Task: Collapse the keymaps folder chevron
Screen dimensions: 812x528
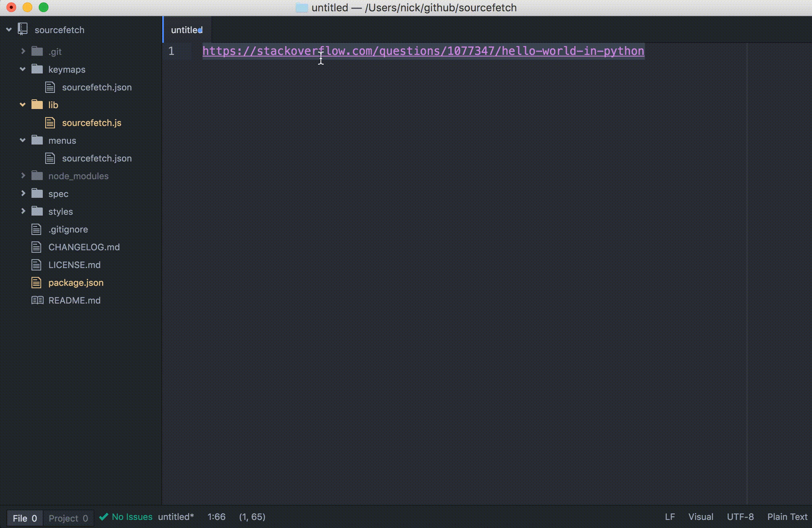Action: 23,69
